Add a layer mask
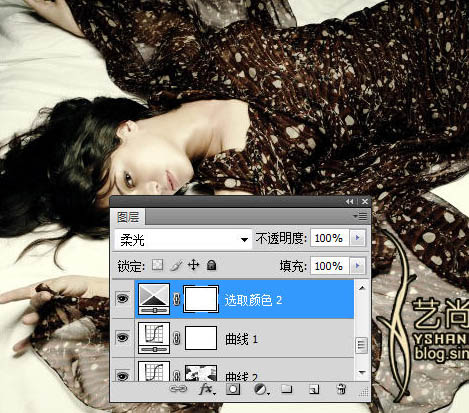 tap(233, 389)
